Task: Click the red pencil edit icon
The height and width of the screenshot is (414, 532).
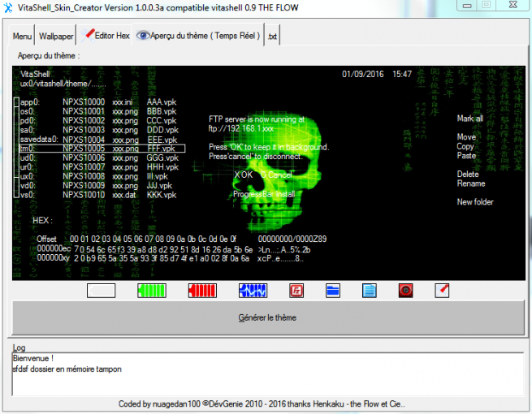Action: click(442, 290)
